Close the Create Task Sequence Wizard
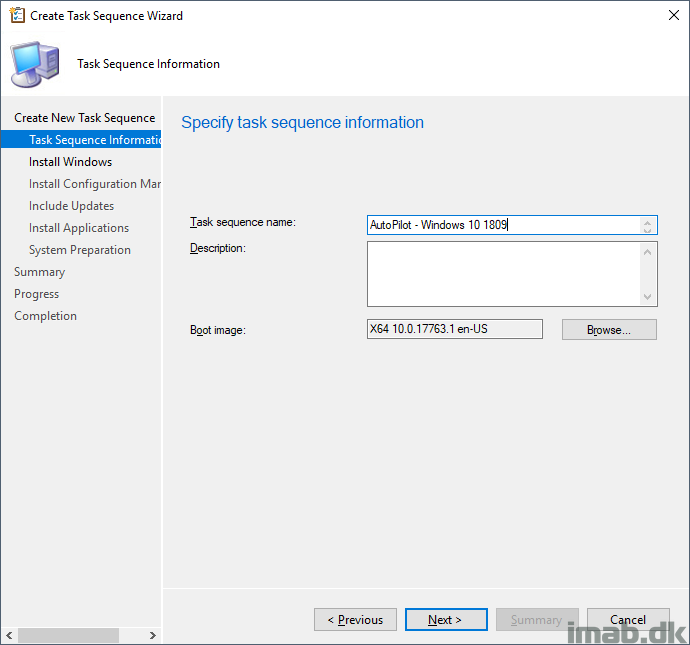690x645 pixels. tap(673, 15)
